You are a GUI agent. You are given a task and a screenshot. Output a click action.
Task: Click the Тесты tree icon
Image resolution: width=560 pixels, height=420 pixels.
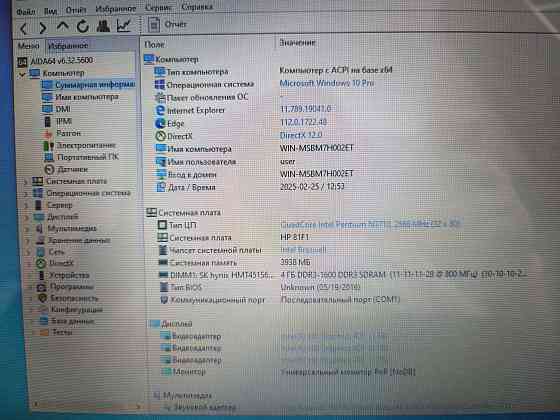click(44, 332)
